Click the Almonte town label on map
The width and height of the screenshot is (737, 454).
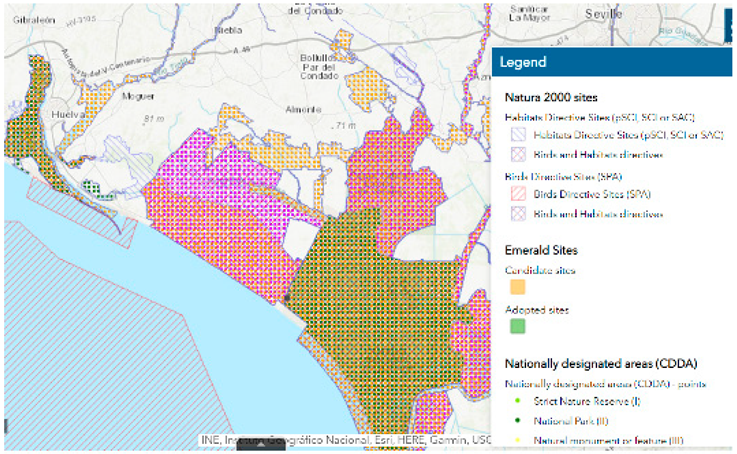303,110
